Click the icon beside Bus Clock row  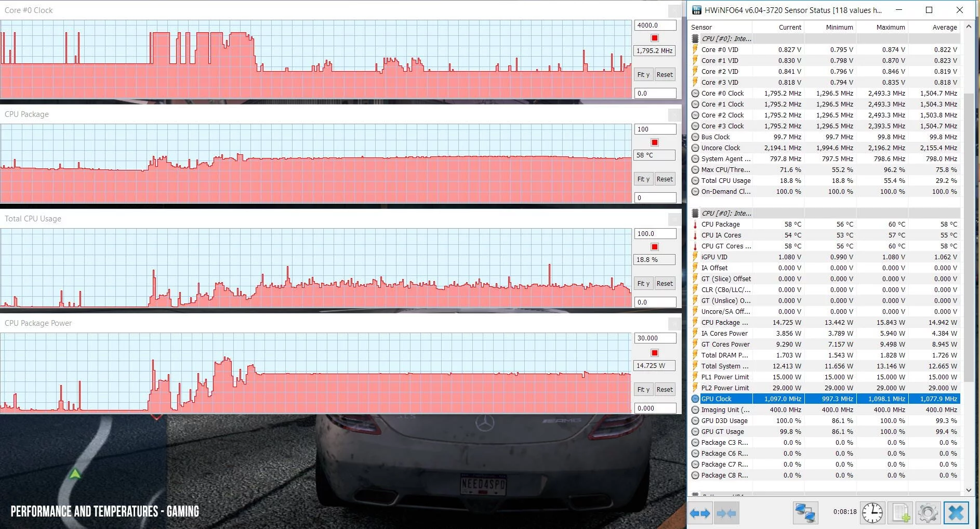coord(695,137)
